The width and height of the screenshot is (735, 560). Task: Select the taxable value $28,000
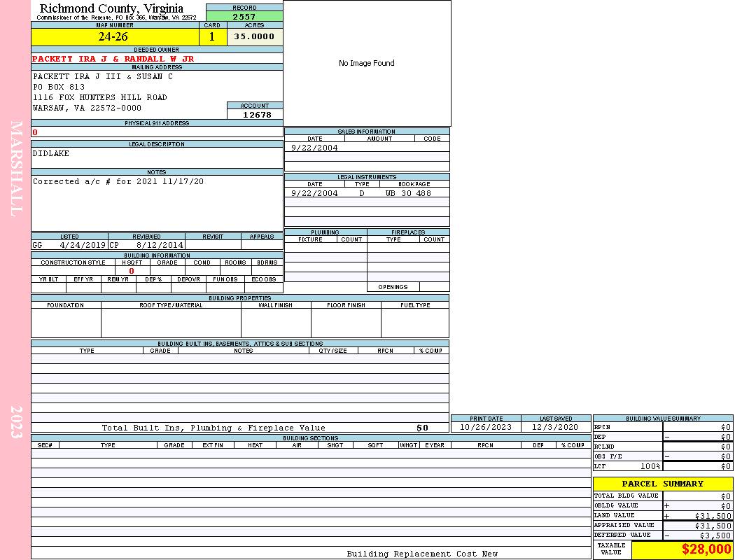(706, 549)
